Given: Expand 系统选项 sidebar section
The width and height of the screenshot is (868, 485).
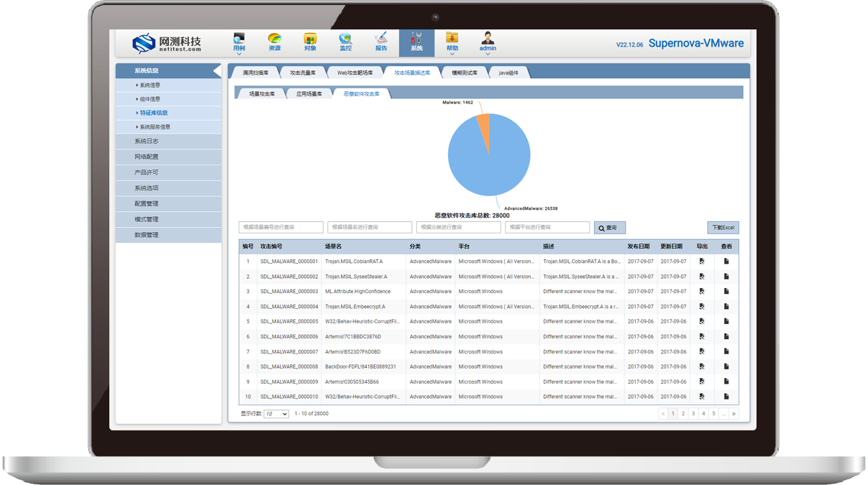Looking at the screenshot, I should click(x=168, y=188).
